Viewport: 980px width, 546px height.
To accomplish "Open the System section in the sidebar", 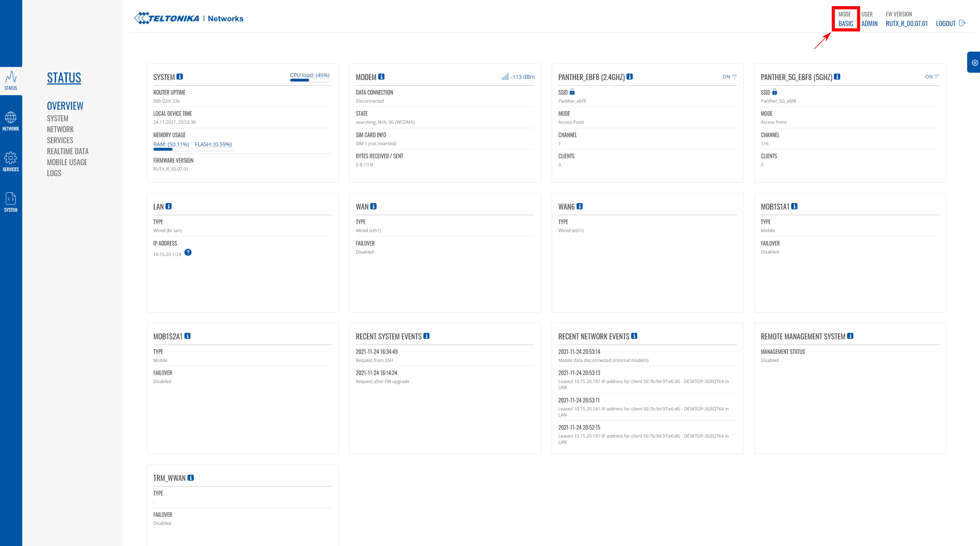I will [11, 202].
